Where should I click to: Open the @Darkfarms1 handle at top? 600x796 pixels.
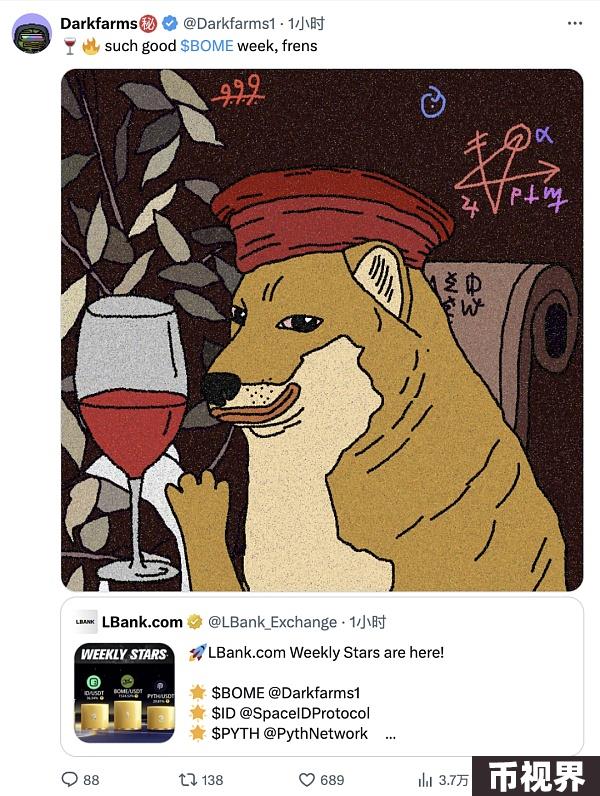229,23
